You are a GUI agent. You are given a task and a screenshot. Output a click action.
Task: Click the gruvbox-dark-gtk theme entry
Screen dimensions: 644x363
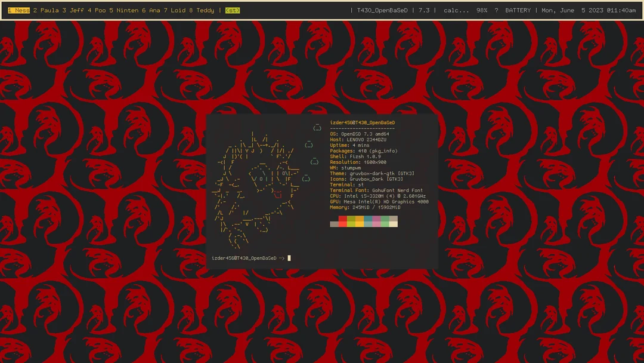(371, 173)
